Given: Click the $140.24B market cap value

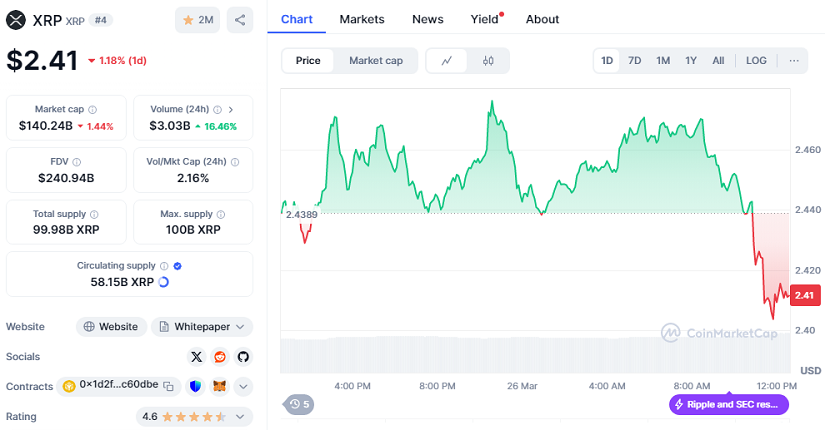Looking at the screenshot, I should click(46, 126).
